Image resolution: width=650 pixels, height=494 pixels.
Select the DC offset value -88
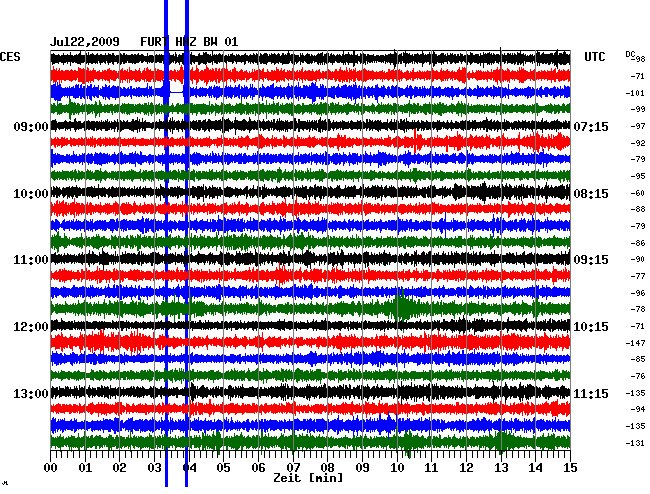638,209
